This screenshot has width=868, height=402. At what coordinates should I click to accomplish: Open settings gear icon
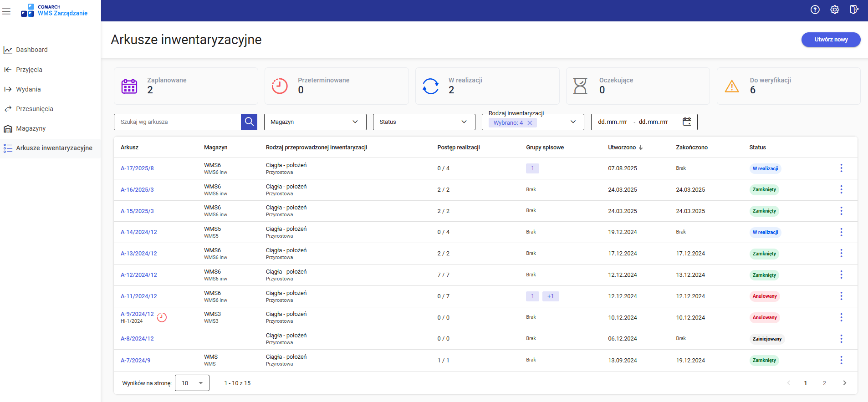coord(834,10)
